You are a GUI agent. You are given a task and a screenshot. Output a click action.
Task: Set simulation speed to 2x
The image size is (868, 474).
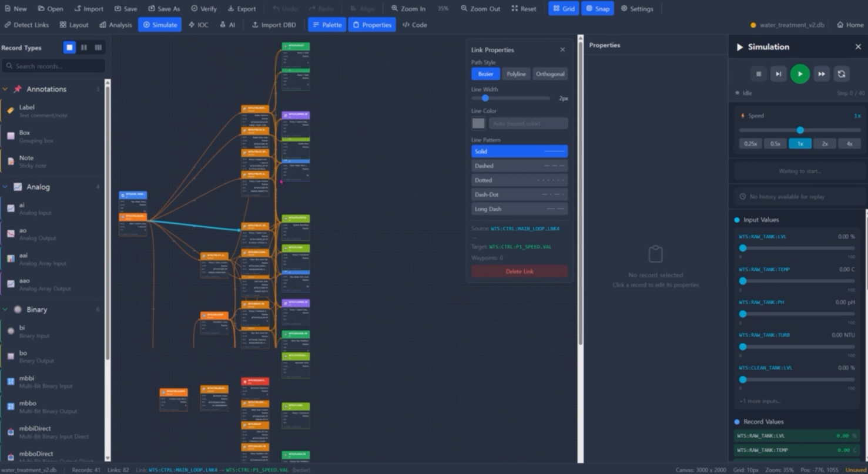click(x=825, y=144)
